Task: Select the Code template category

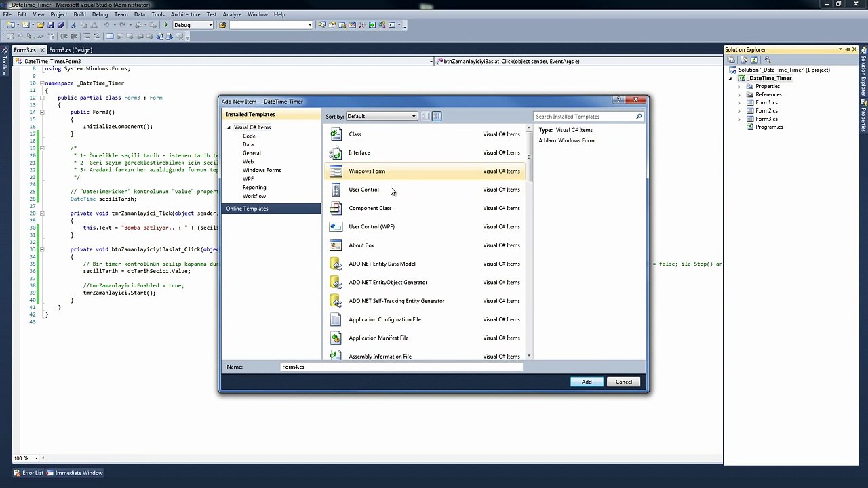Action: [x=249, y=136]
